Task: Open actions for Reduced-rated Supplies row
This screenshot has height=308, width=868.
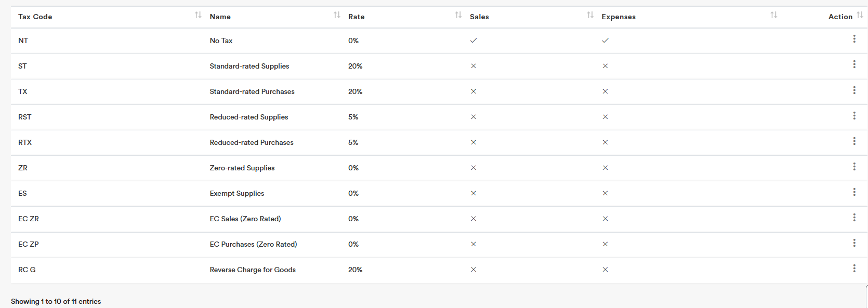Action: coord(854,116)
